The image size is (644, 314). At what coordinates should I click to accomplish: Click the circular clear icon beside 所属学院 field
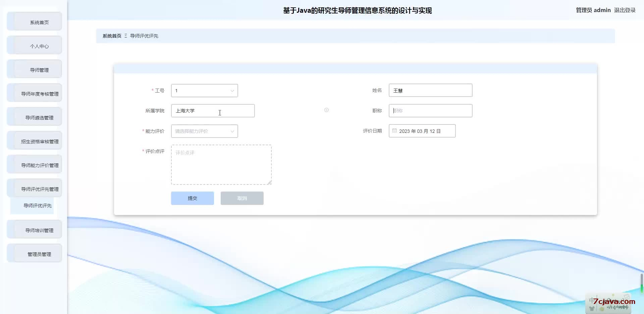point(326,110)
